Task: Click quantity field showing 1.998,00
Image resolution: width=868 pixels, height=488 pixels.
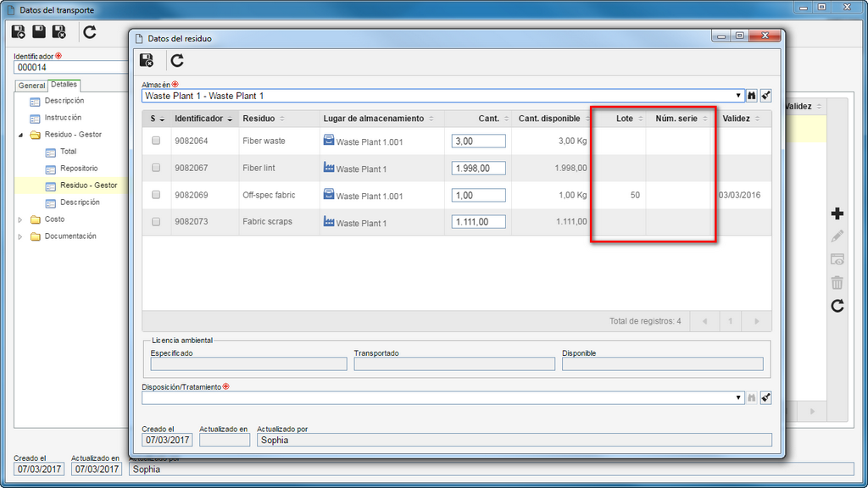Action: coord(478,169)
